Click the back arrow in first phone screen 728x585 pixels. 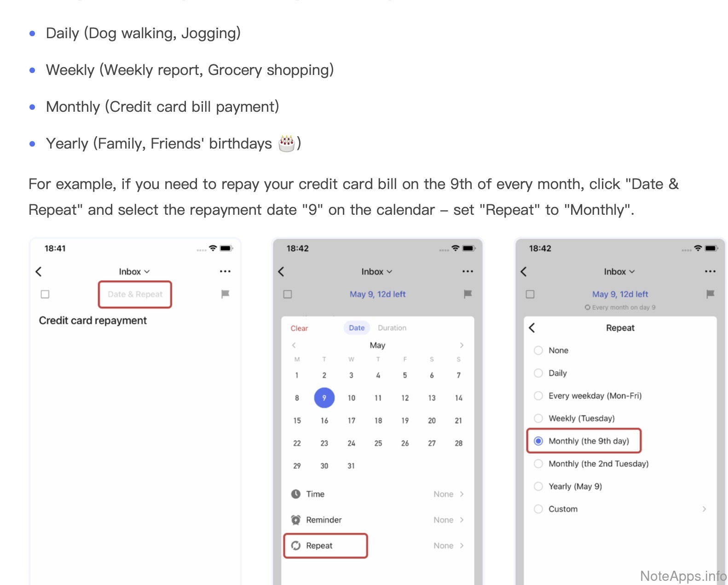click(39, 272)
